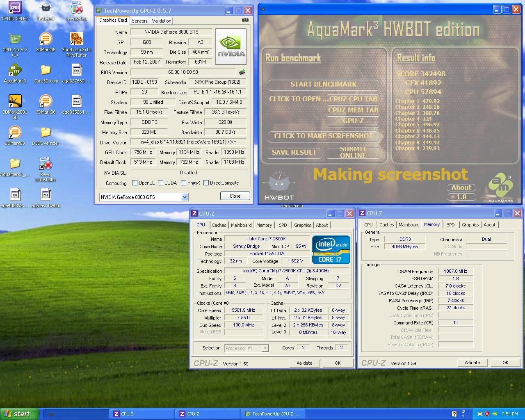Click the DRAM Frequency value 1067.0 MHz
The image size is (525, 420).
click(455, 272)
